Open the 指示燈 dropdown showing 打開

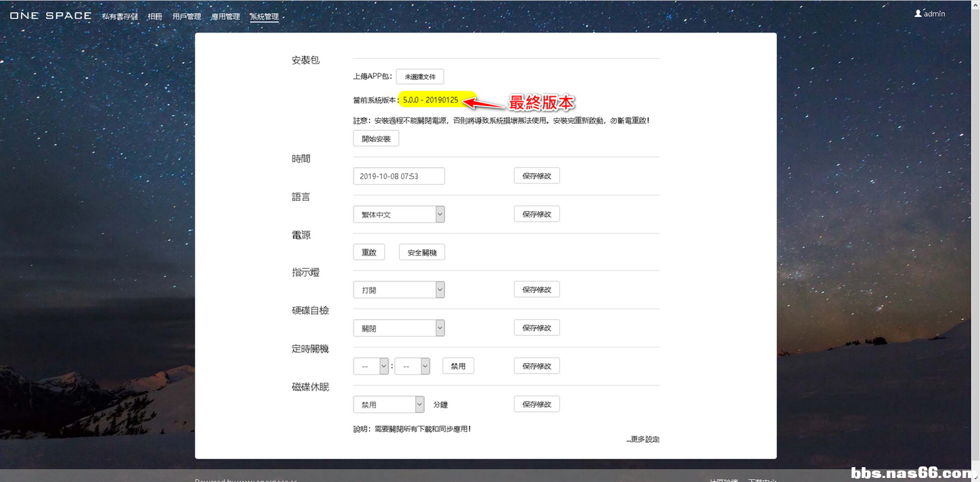click(398, 290)
